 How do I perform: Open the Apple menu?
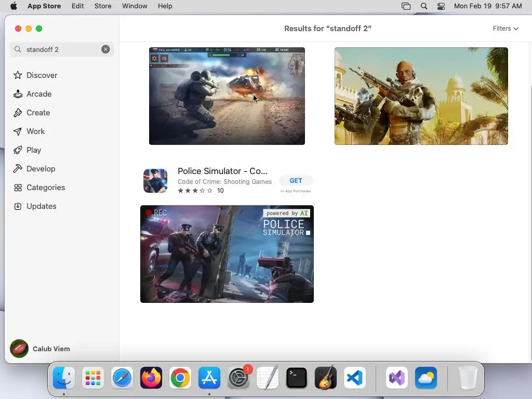pyautogui.click(x=14, y=6)
